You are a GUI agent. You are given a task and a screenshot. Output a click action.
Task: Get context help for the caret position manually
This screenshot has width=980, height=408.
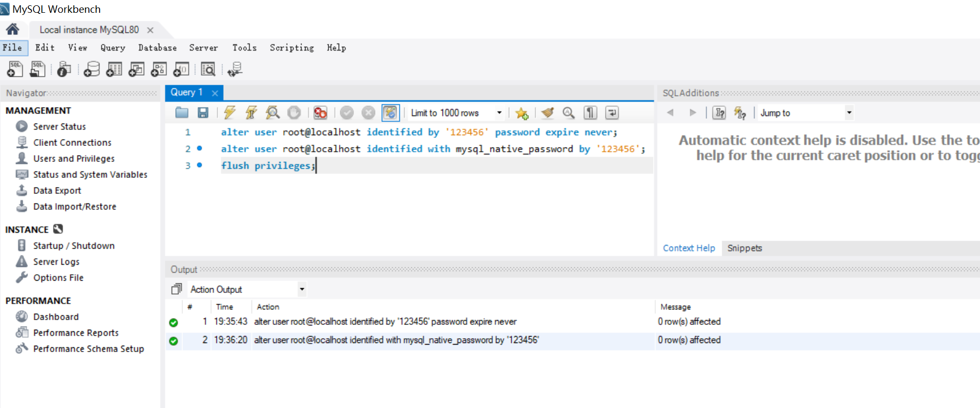pyautogui.click(x=740, y=112)
